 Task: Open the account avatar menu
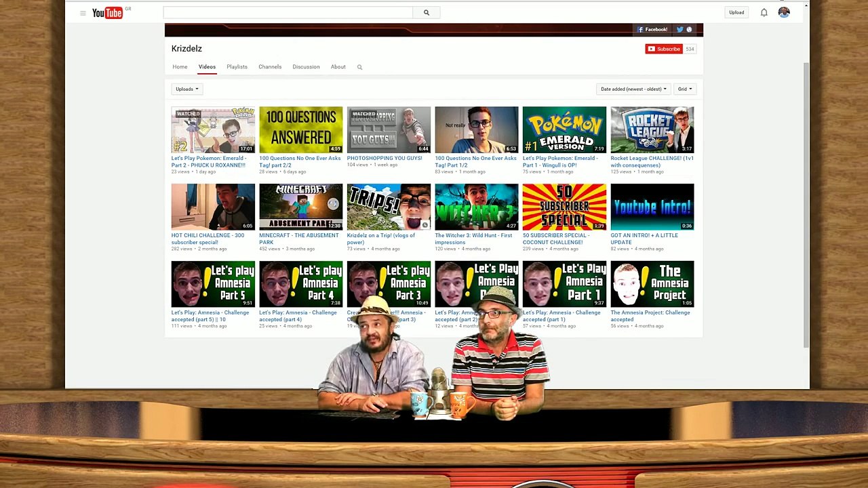coord(784,12)
